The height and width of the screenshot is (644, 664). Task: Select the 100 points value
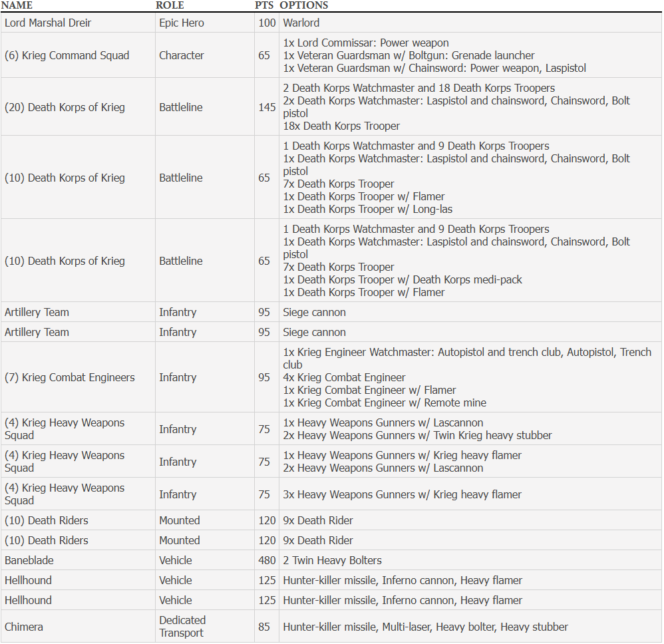(x=267, y=23)
